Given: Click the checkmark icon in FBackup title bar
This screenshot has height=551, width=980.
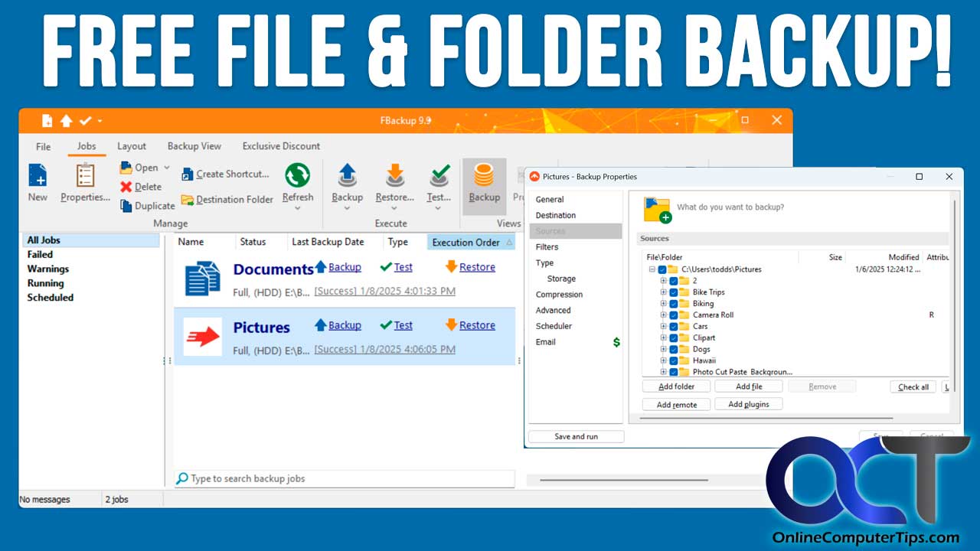Looking at the screenshot, I should pyautogui.click(x=85, y=120).
